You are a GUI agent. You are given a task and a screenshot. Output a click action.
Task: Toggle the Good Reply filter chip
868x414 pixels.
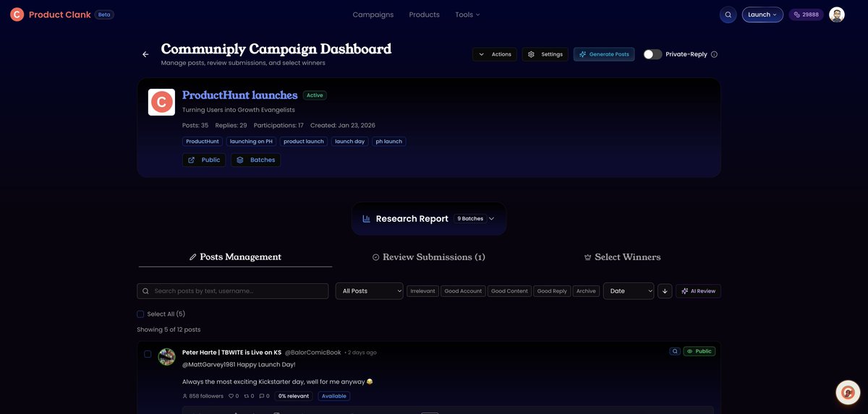click(552, 291)
